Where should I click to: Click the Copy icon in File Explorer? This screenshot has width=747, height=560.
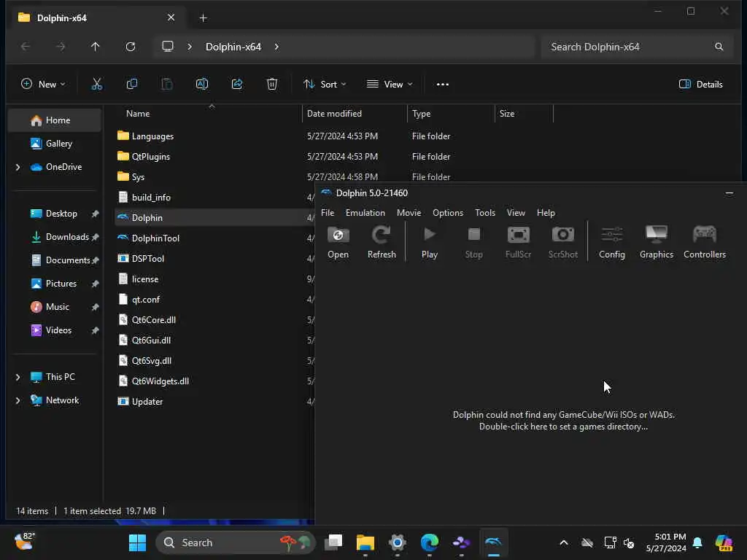(132, 85)
